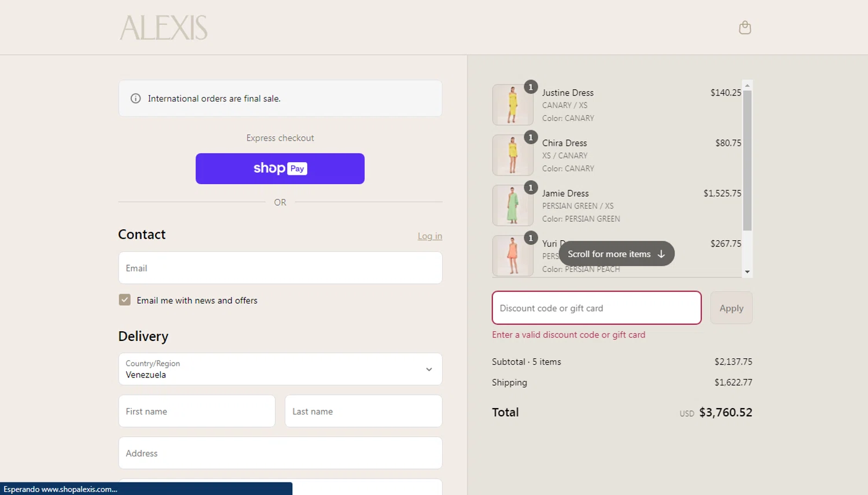Click the order list scrollbar up arrow
Viewport: 868px width, 495px height.
coord(747,85)
